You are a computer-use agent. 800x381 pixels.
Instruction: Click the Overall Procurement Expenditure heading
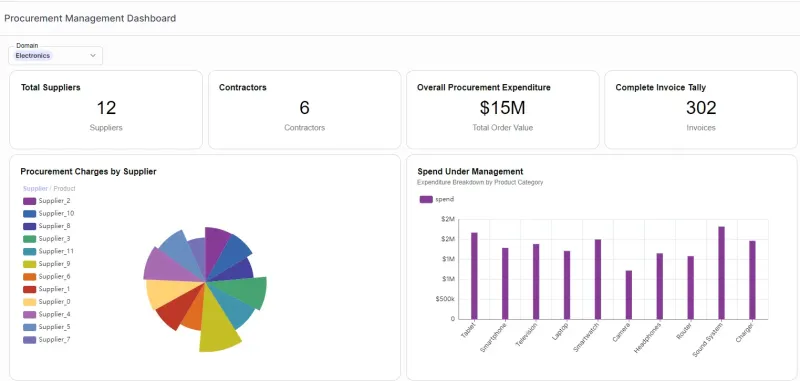tap(484, 88)
